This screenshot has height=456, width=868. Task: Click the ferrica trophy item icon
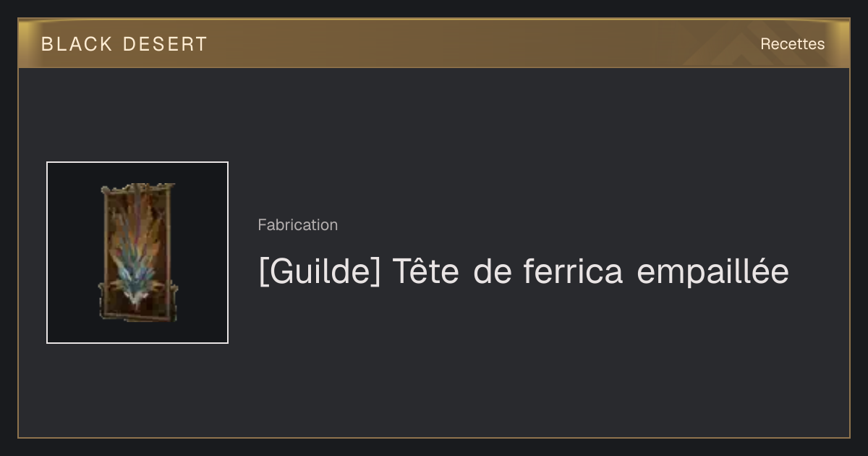pos(137,253)
